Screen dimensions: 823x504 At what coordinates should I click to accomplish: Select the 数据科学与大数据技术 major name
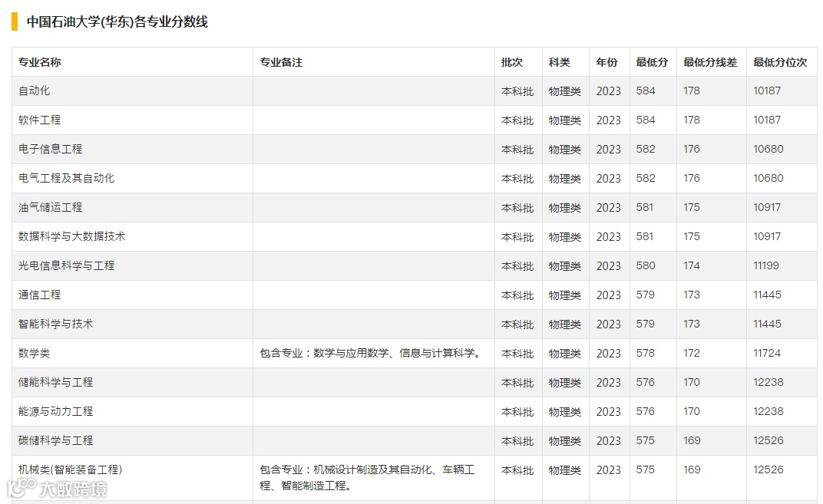(72, 236)
